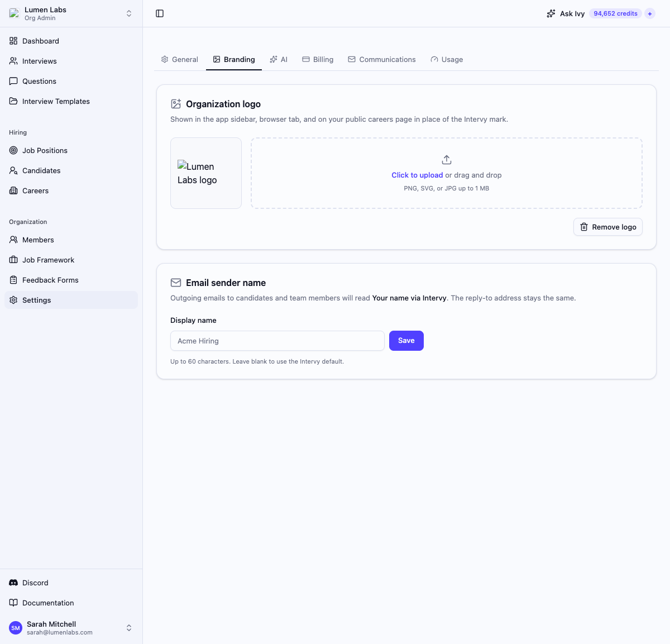Go to Members page
Image resolution: width=670 pixels, height=644 pixels.
tap(71, 240)
